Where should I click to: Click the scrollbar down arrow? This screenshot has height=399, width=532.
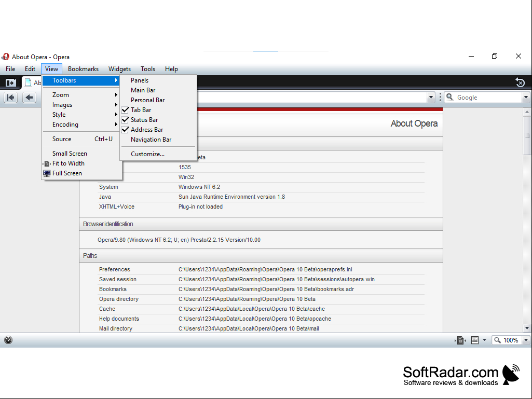pyautogui.click(x=527, y=328)
